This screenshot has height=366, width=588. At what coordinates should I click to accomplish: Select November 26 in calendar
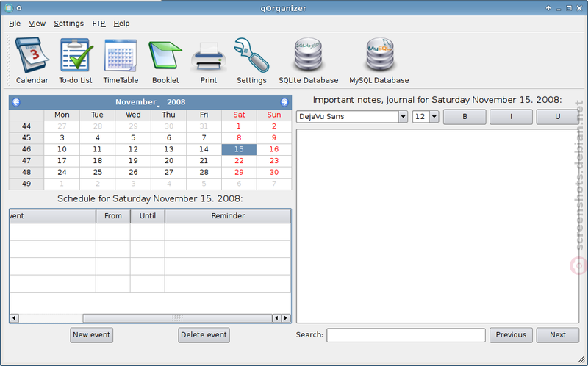point(133,173)
